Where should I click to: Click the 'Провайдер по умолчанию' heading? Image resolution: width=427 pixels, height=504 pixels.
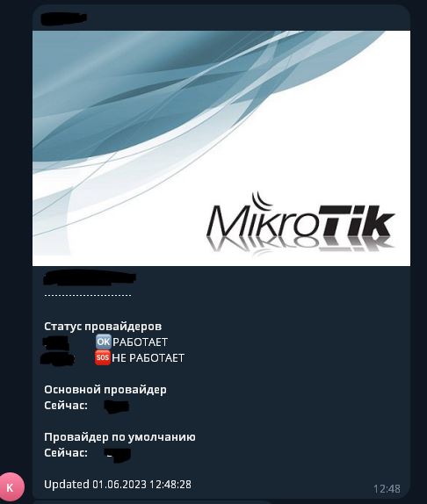(119, 436)
